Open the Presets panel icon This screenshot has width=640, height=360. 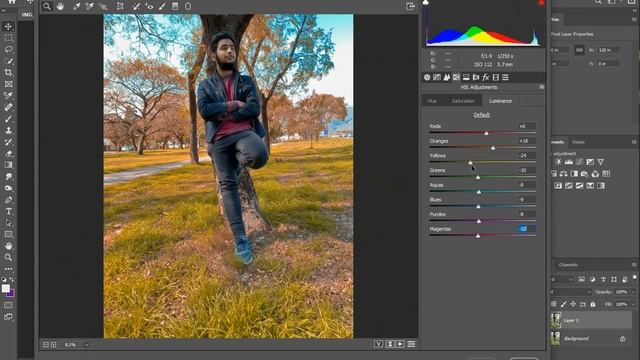coord(505,77)
